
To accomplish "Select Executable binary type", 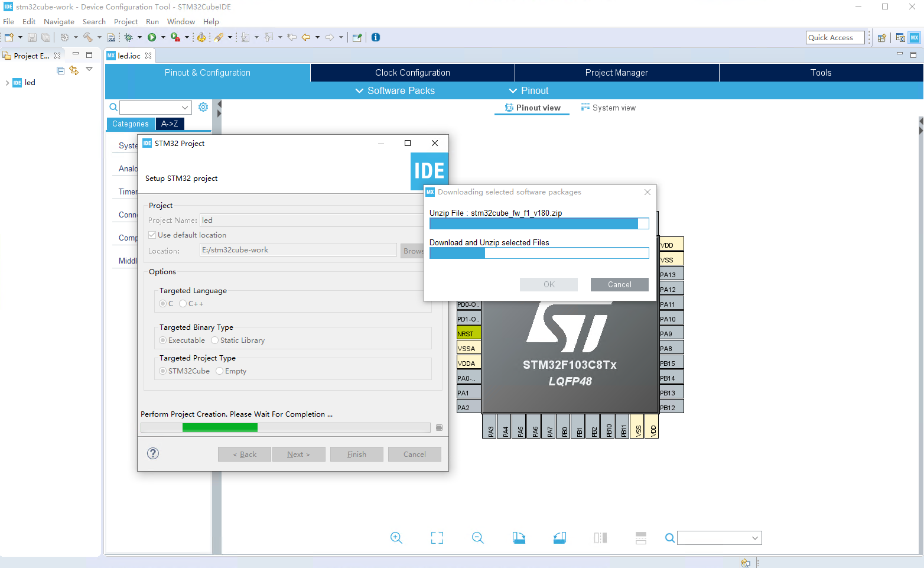I will [x=163, y=340].
